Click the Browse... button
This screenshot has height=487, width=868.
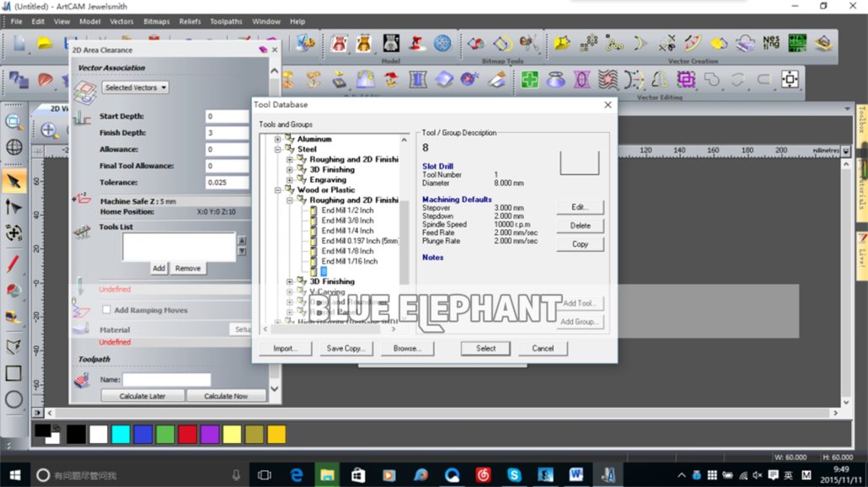pos(407,348)
